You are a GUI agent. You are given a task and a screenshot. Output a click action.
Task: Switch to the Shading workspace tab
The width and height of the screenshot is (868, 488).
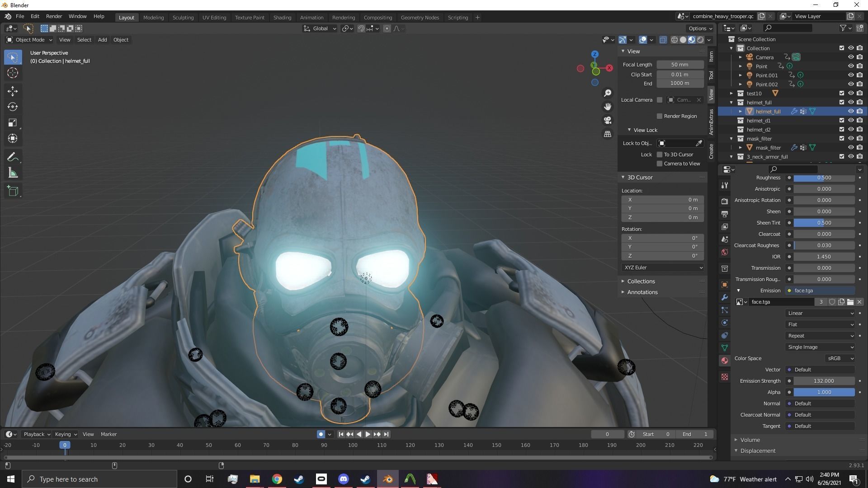(x=282, y=17)
